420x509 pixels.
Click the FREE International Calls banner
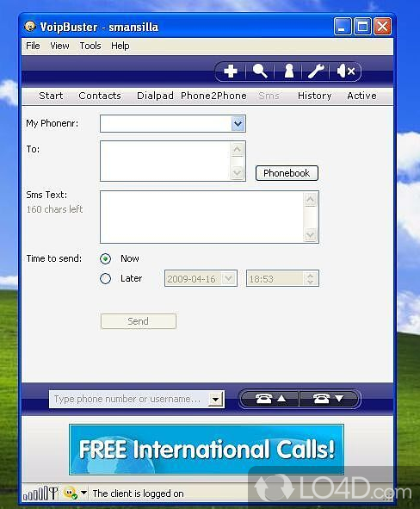tap(207, 450)
